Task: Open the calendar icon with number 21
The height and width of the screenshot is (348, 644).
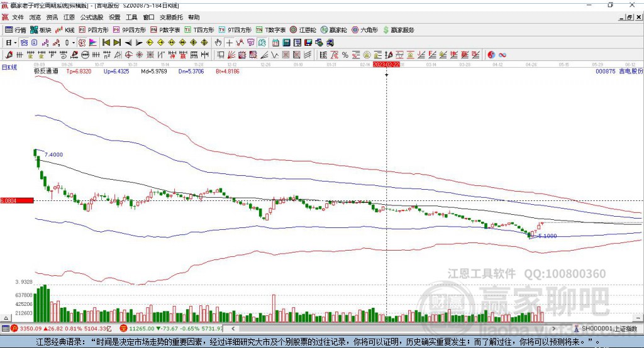Action: [x=275, y=43]
